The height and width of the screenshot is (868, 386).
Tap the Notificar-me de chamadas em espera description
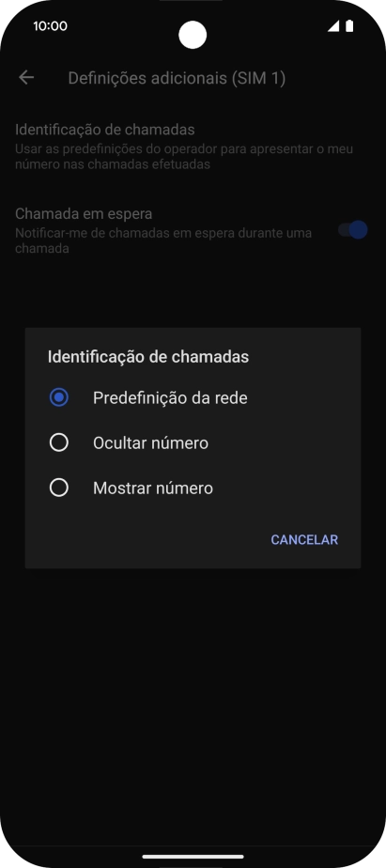pyautogui.click(x=163, y=240)
